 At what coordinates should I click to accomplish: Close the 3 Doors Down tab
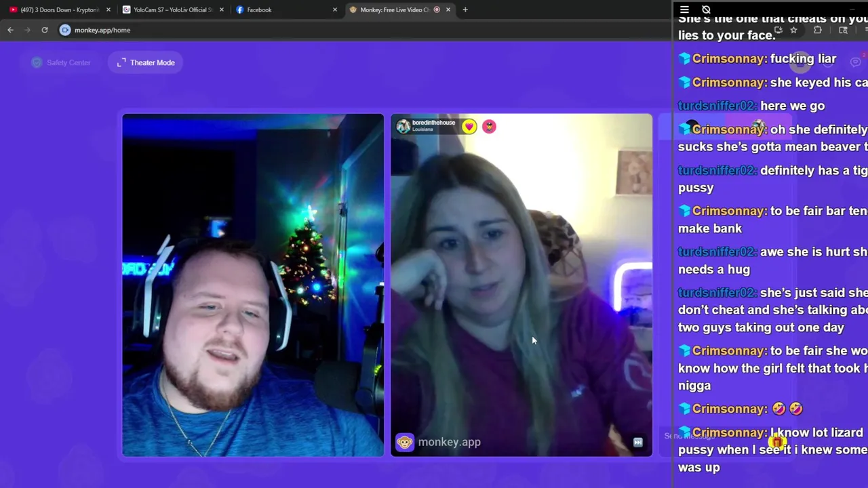108,9
